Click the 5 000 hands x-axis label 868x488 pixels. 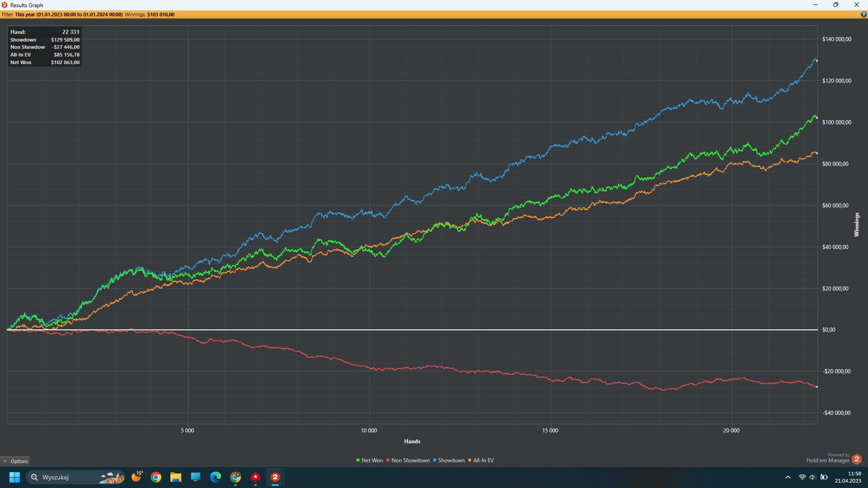pos(188,431)
